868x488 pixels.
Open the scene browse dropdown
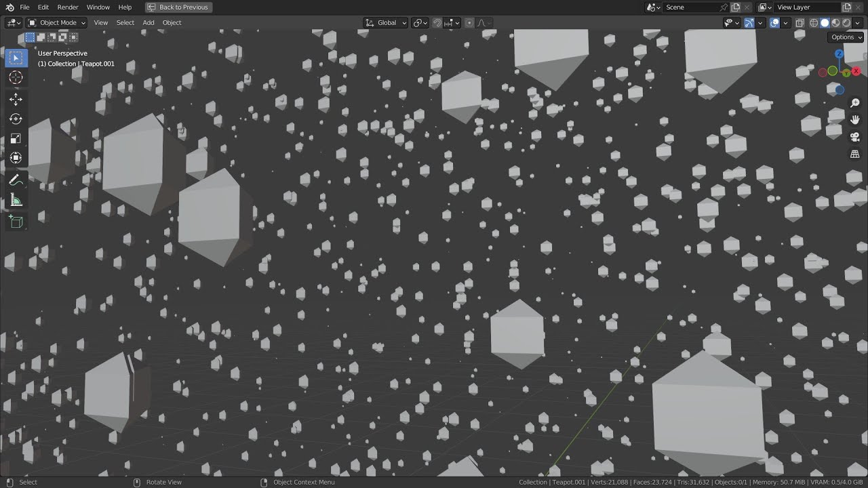tap(653, 7)
